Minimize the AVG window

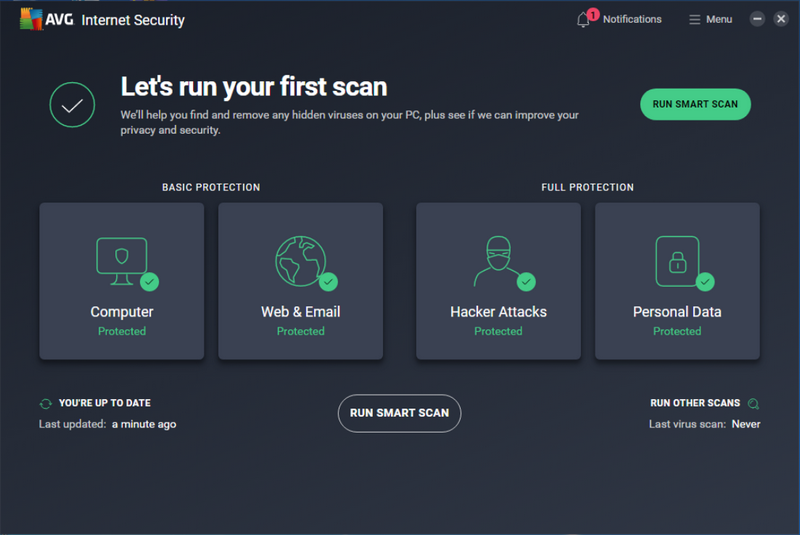pyautogui.click(x=757, y=20)
